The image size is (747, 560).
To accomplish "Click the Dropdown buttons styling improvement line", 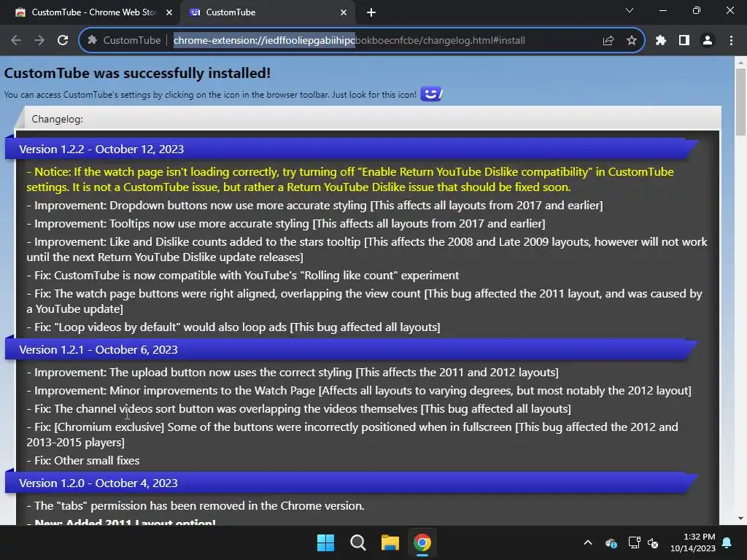I will pyautogui.click(x=314, y=205).
